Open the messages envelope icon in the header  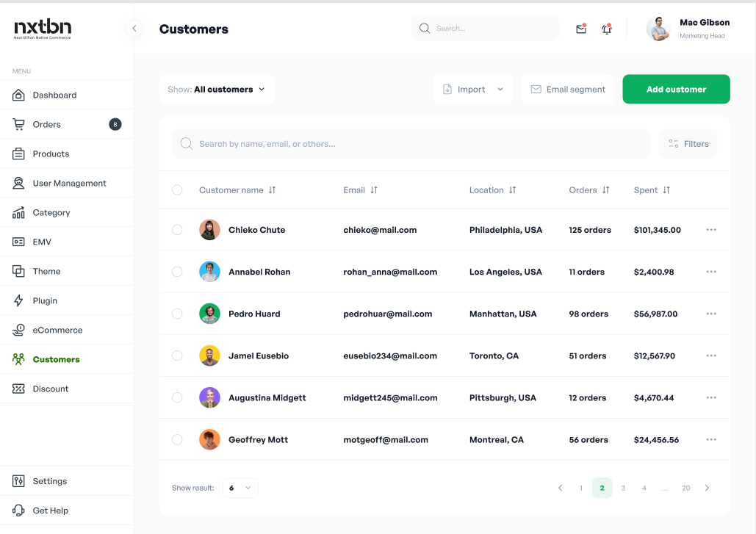(580, 28)
